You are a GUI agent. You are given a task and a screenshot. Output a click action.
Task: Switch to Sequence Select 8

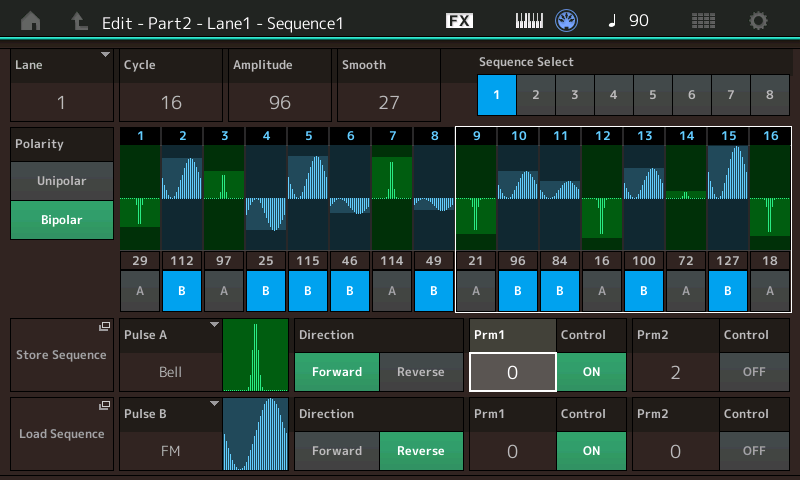pyautogui.click(x=769, y=95)
